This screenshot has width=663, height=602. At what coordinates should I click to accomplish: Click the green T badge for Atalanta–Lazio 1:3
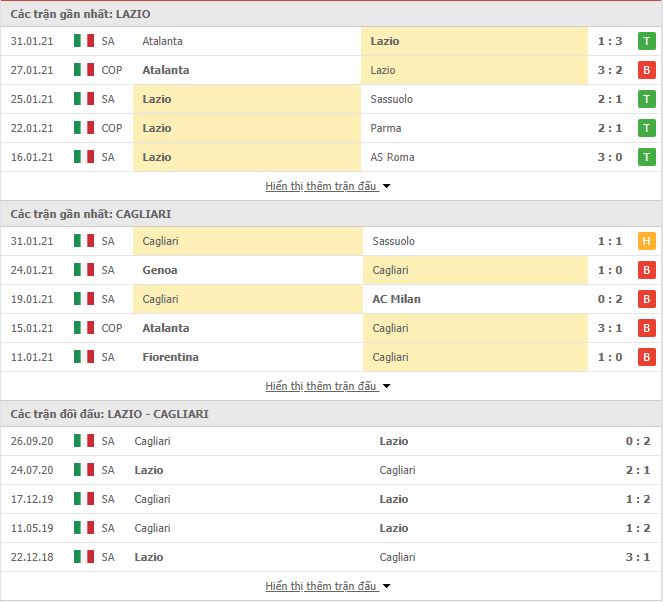tap(646, 41)
